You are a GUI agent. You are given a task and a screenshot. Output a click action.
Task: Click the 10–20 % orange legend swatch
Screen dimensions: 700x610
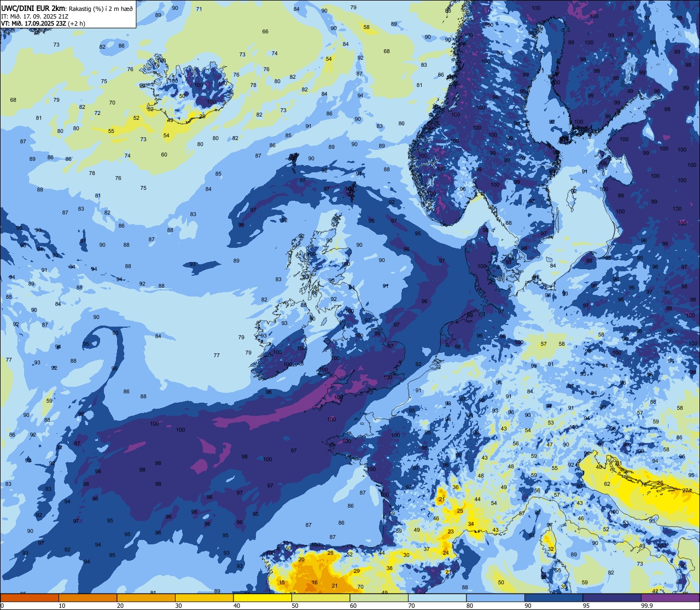click(x=88, y=597)
